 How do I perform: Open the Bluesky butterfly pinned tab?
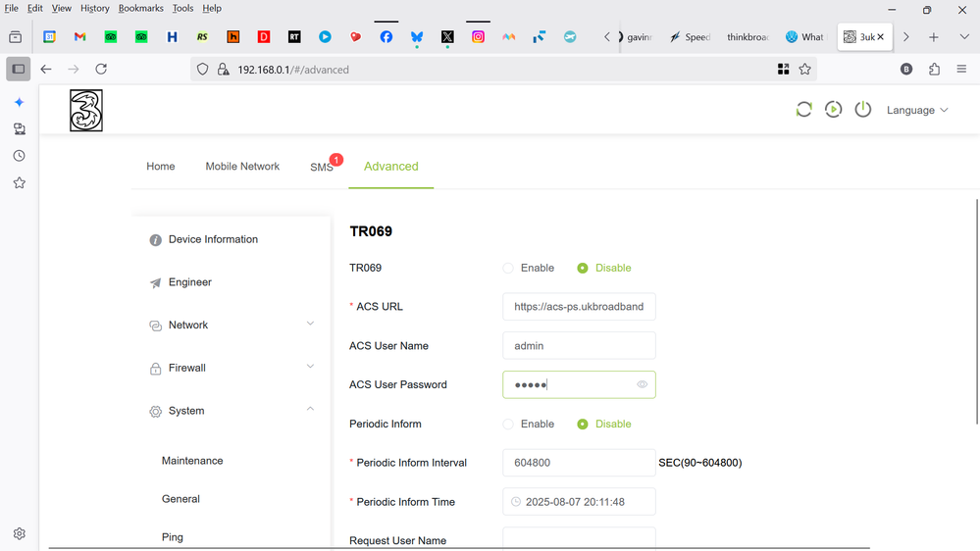click(417, 37)
